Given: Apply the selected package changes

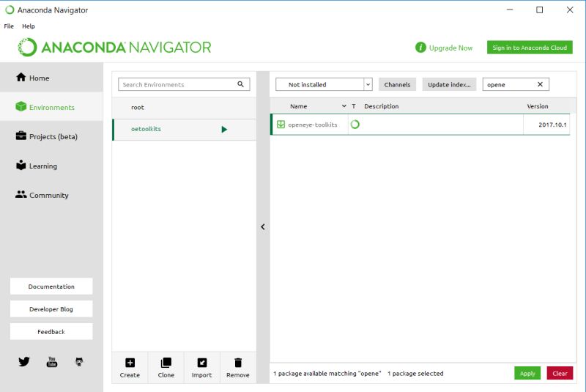Looking at the screenshot, I should click(527, 373).
